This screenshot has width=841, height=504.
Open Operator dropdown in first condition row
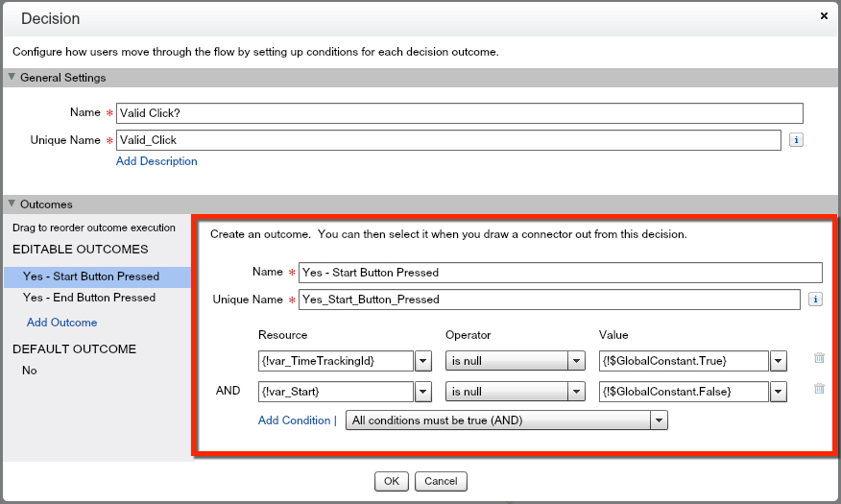click(x=576, y=361)
